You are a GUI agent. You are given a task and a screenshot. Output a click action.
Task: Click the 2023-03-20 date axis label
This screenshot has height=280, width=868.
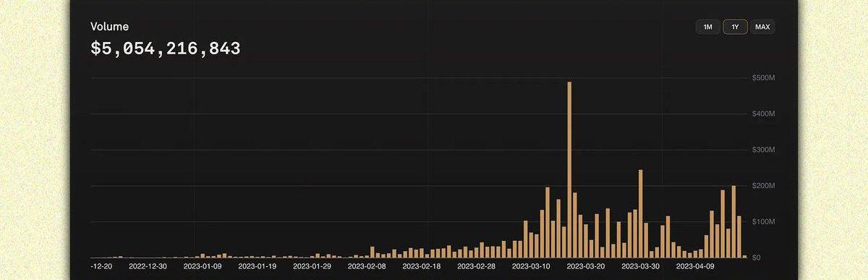pyautogui.click(x=586, y=266)
